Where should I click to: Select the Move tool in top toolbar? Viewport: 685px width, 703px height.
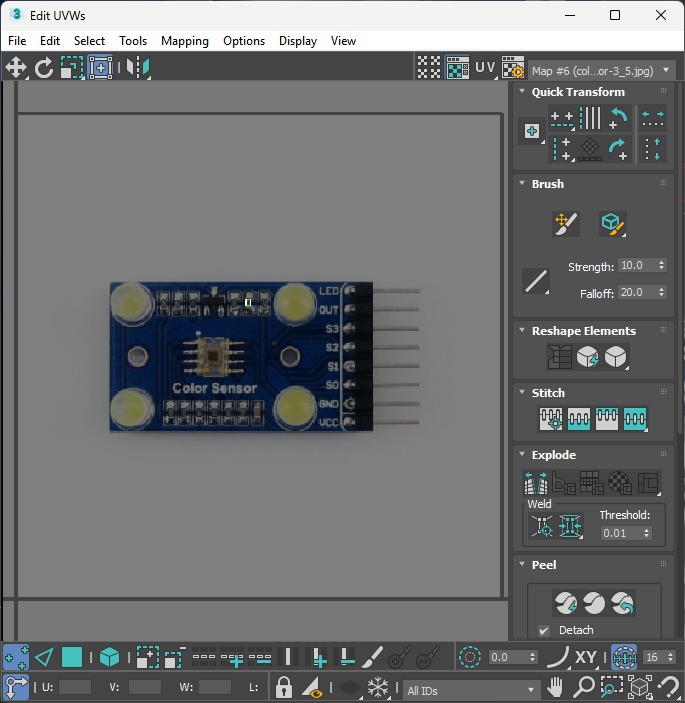(16, 68)
